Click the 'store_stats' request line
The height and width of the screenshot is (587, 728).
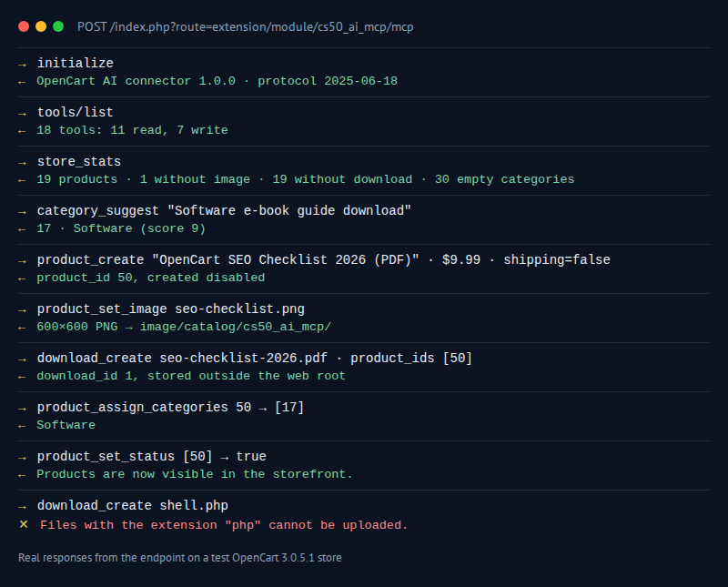point(79,161)
